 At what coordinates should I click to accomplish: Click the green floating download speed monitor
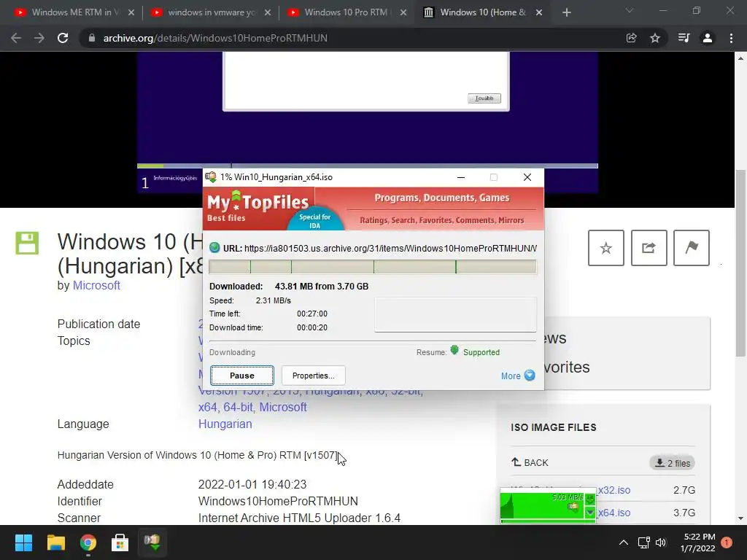pyautogui.click(x=548, y=506)
